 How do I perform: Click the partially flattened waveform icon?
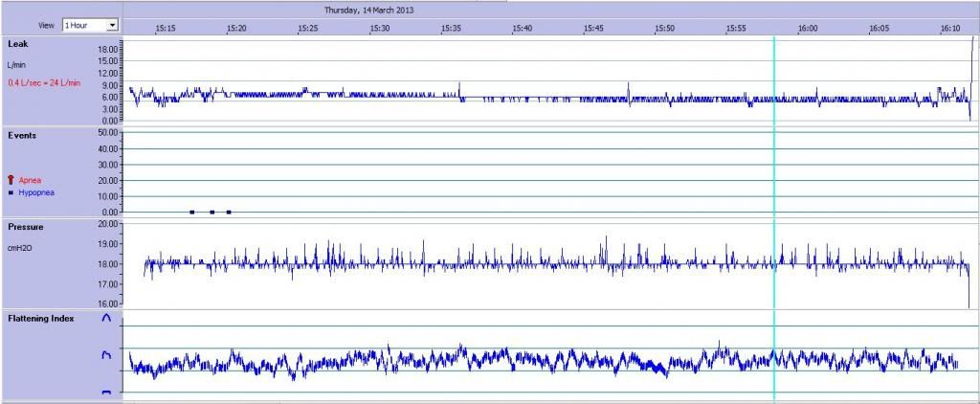click(x=106, y=355)
